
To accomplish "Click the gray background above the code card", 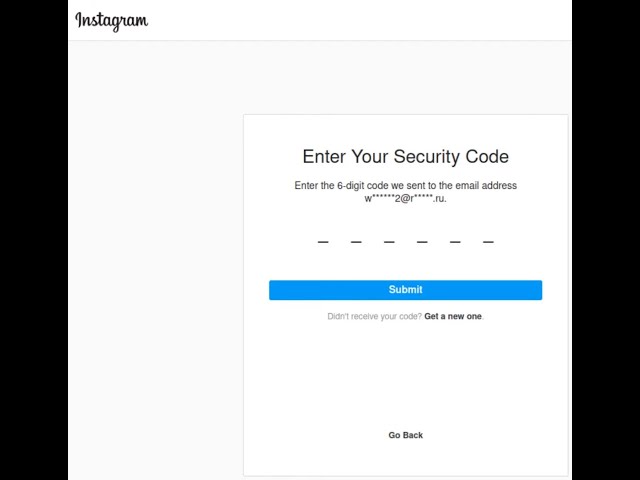I will coord(405,78).
